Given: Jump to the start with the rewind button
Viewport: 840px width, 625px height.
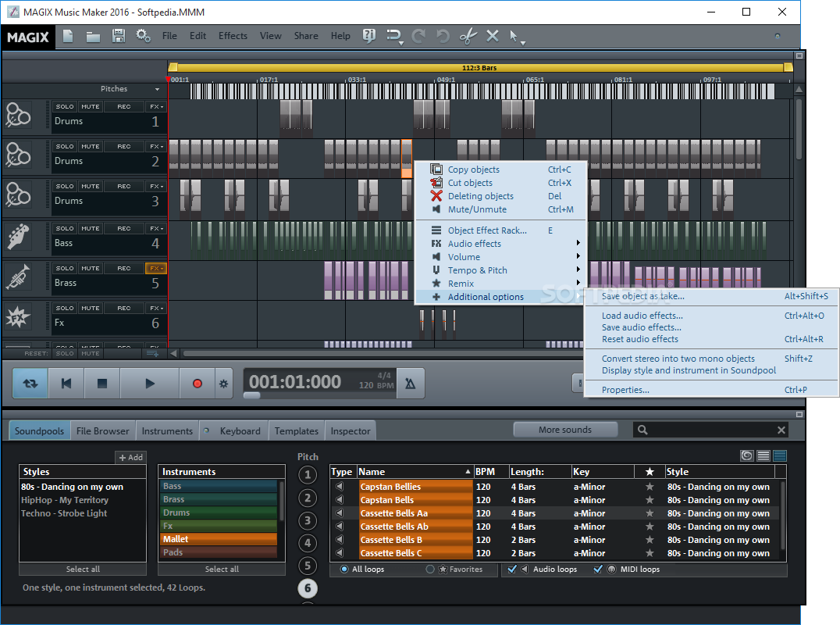Looking at the screenshot, I should point(66,384).
